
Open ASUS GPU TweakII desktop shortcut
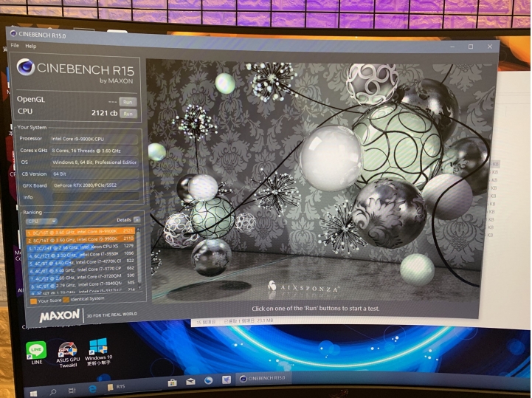(68, 355)
